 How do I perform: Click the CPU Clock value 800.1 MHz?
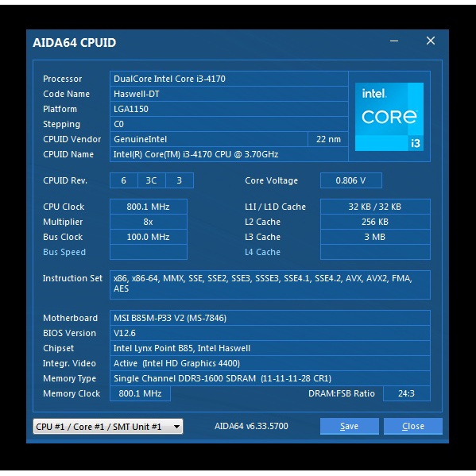pos(148,207)
